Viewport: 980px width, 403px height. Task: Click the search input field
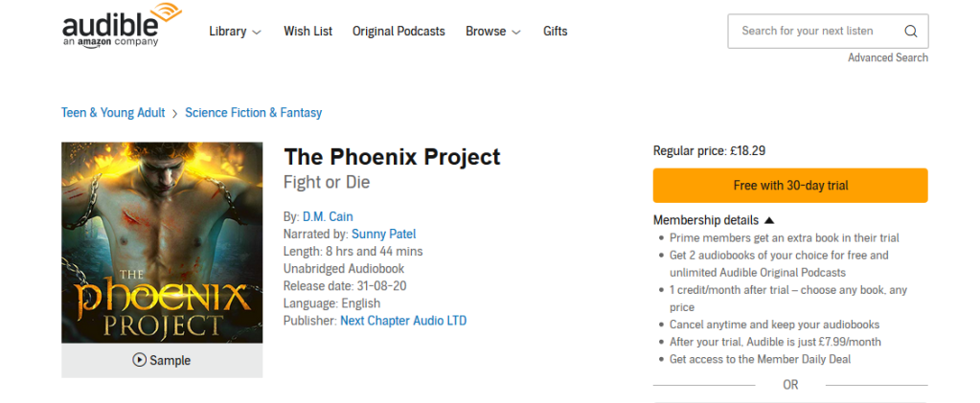[814, 31]
